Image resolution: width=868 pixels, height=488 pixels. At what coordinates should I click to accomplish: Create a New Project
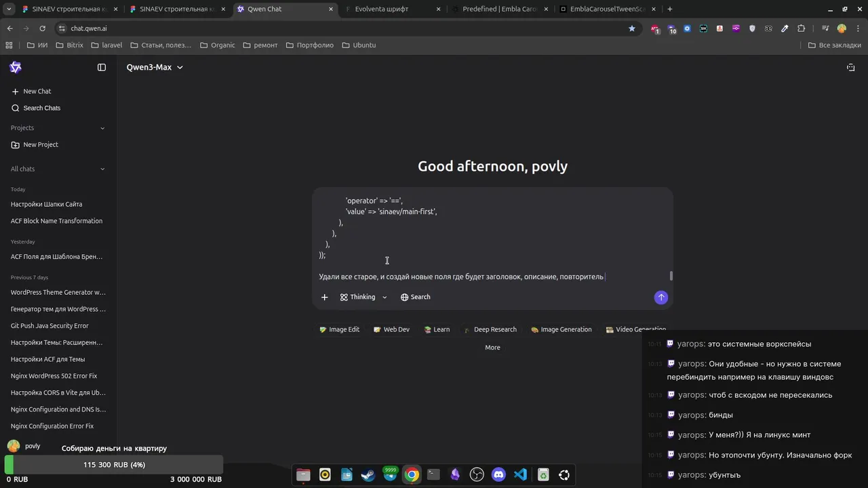35,145
